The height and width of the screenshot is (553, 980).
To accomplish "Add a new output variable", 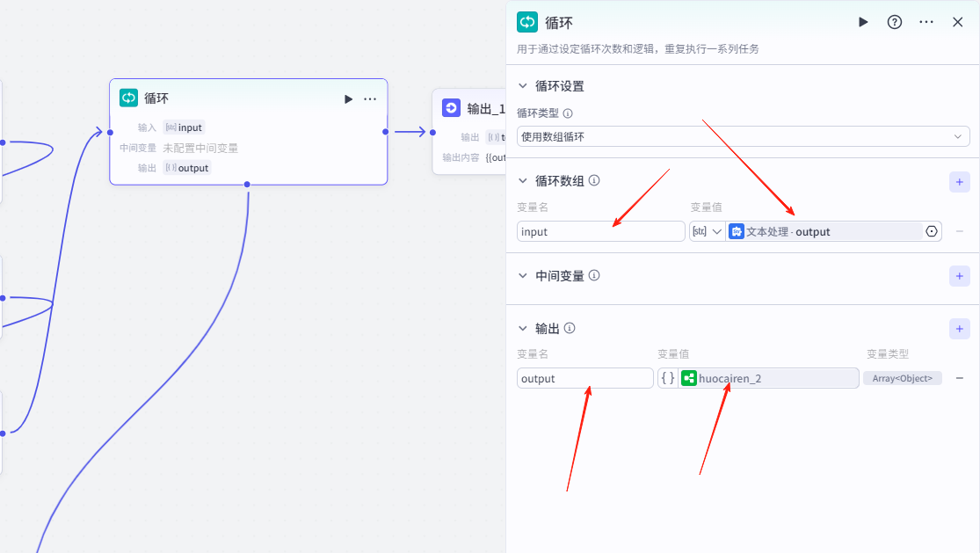I will 959,329.
